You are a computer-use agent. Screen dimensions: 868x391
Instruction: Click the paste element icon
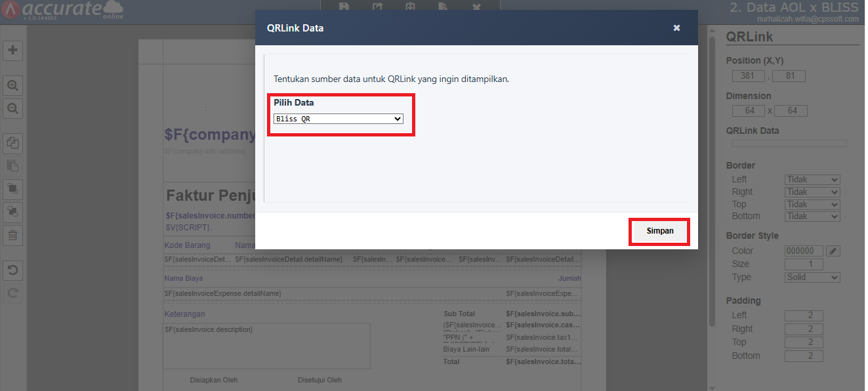coord(12,166)
